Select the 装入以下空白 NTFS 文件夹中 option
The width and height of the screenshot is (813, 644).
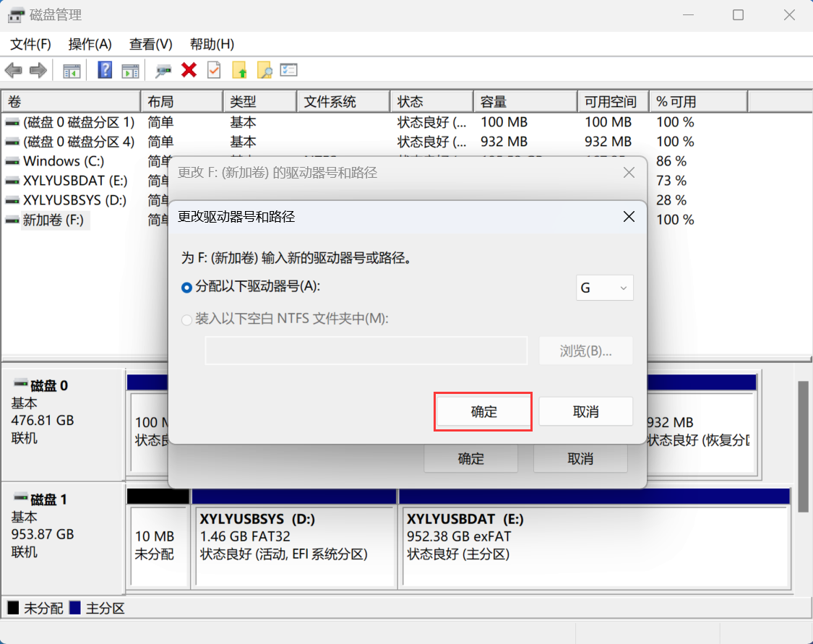pyautogui.click(x=186, y=319)
